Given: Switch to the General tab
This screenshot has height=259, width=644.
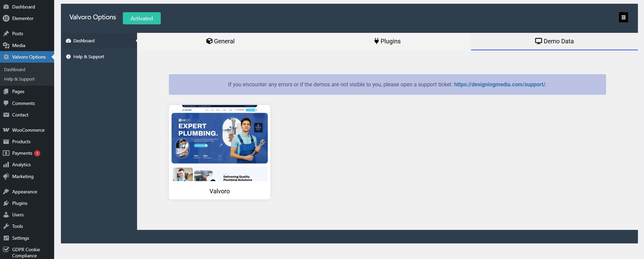Looking at the screenshot, I should [x=220, y=41].
